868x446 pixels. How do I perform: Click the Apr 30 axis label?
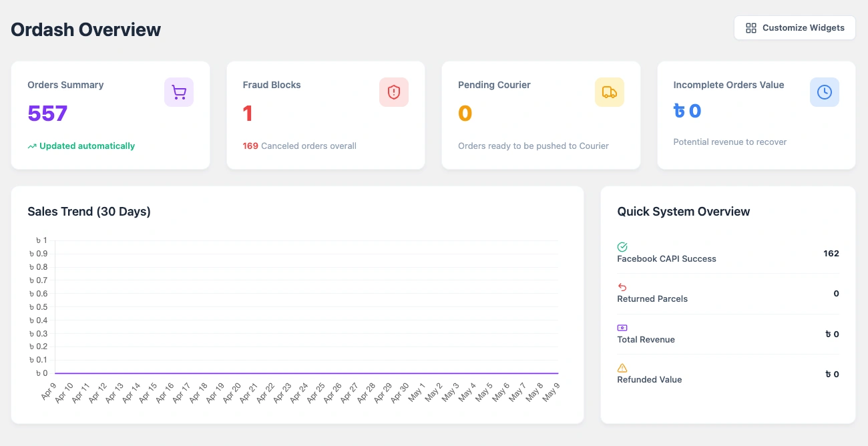(x=399, y=394)
